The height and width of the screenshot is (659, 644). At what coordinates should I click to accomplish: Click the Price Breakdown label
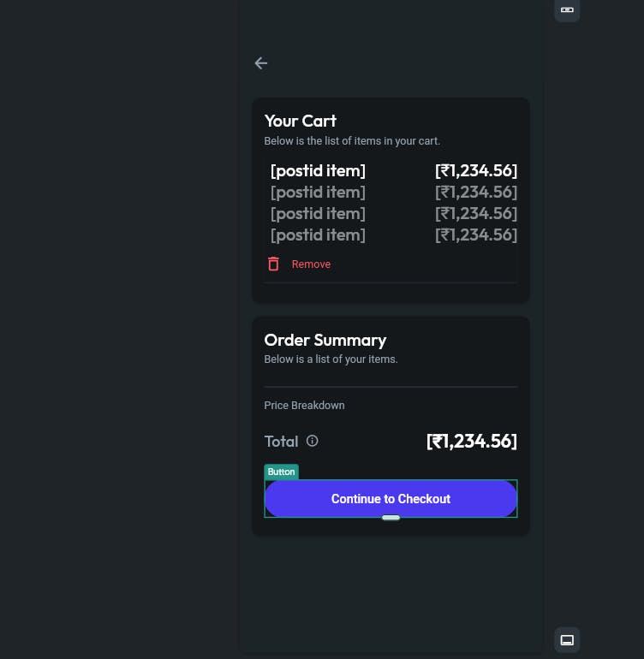(304, 406)
